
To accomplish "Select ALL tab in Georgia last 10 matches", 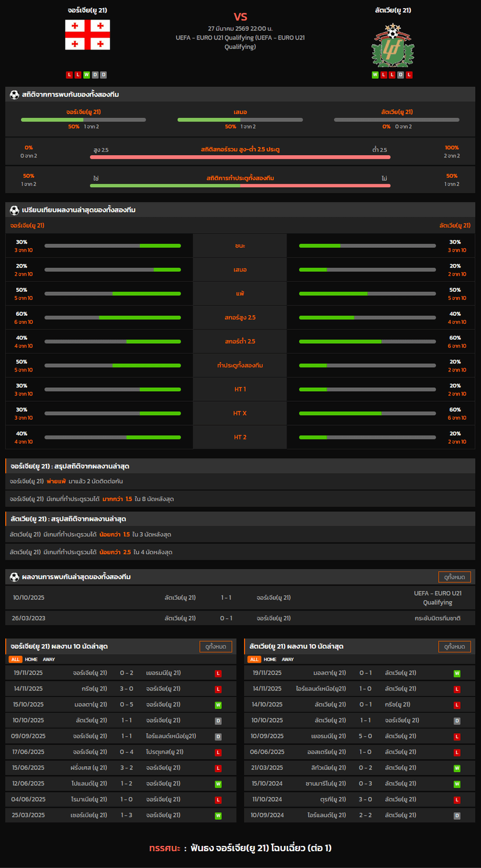I will [x=15, y=659].
